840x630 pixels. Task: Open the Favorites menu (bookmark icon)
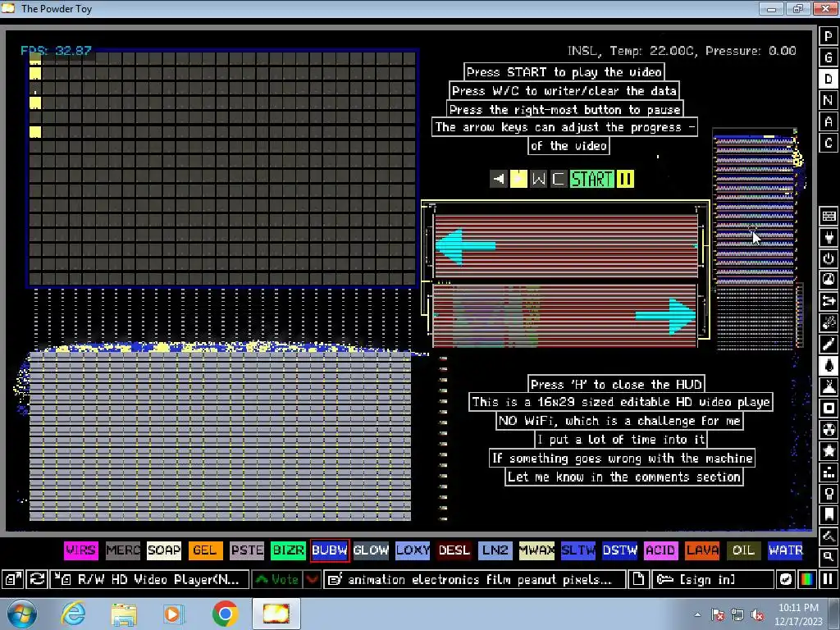click(x=829, y=515)
